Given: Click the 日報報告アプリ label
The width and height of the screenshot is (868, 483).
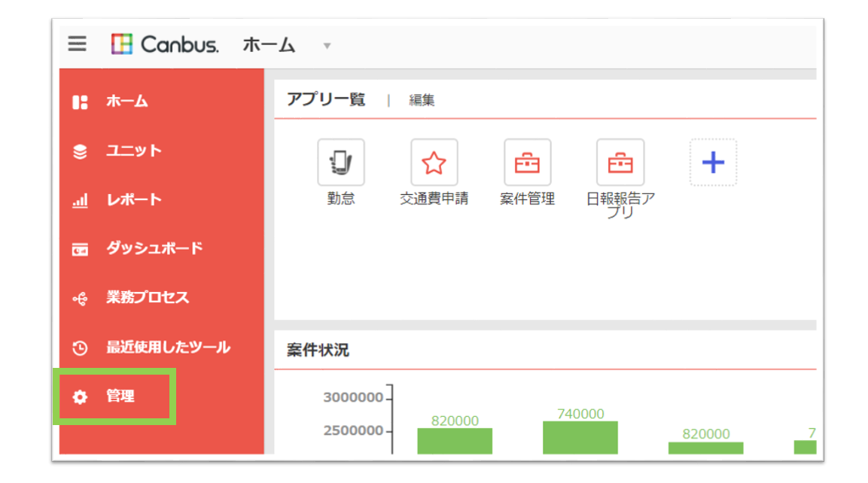Looking at the screenshot, I should pyautogui.click(x=620, y=205).
